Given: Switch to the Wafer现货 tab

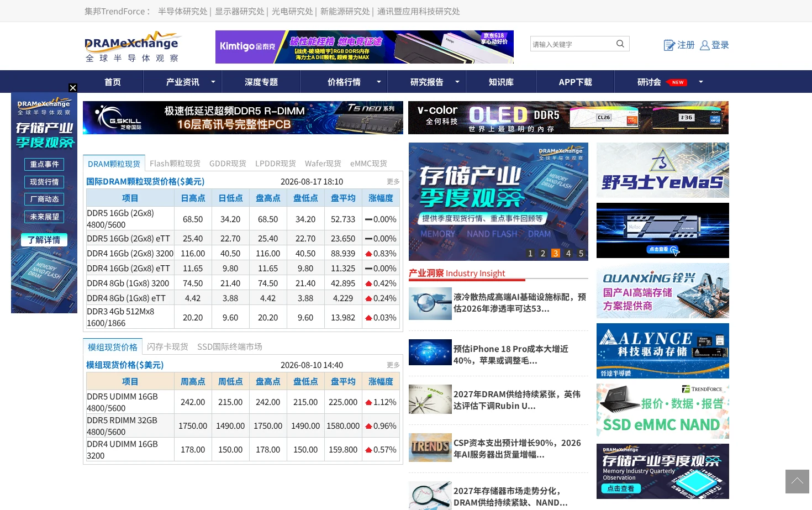Looking at the screenshot, I should click(323, 164).
